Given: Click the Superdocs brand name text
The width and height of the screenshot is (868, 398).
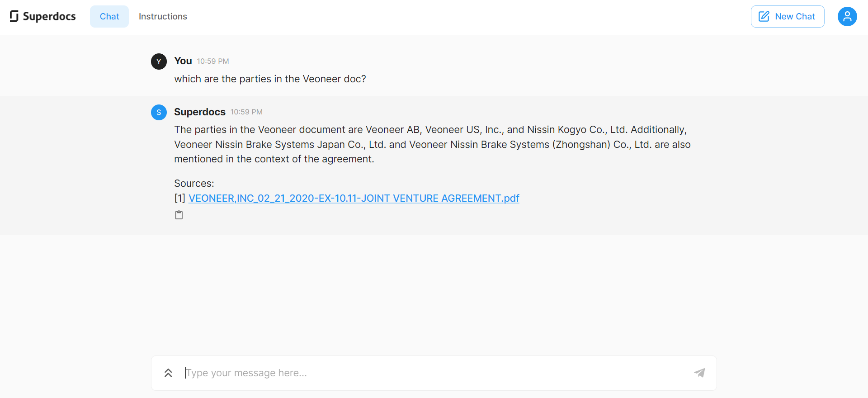Looking at the screenshot, I should coord(49,17).
